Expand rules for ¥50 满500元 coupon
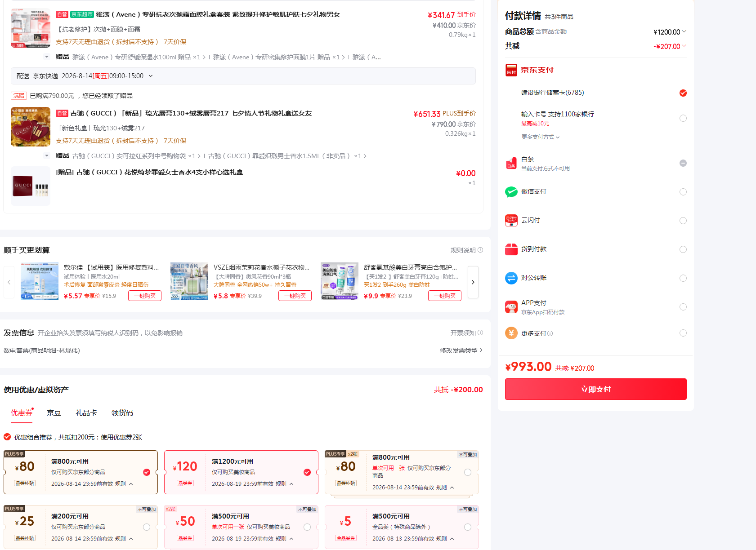The height and width of the screenshot is (550, 756). [285, 539]
